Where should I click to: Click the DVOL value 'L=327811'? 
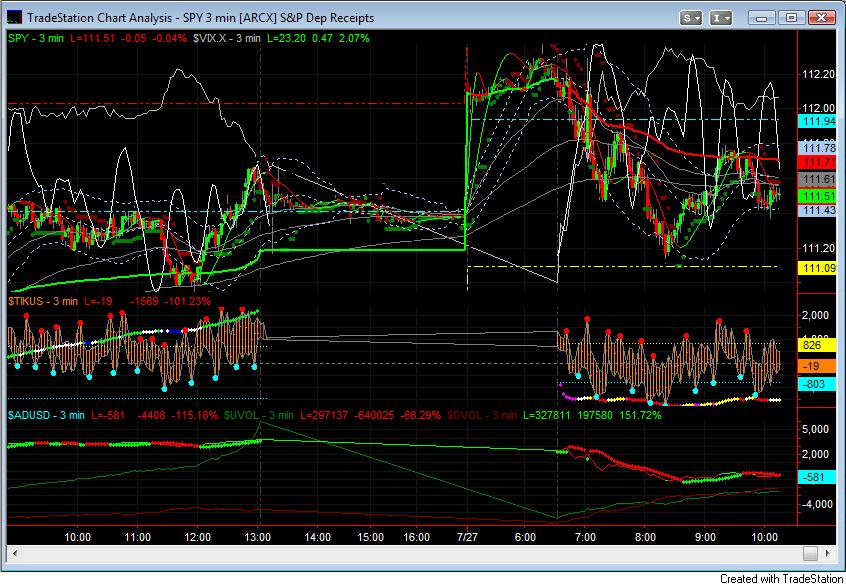pyautogui.click(x=548, y=415)
